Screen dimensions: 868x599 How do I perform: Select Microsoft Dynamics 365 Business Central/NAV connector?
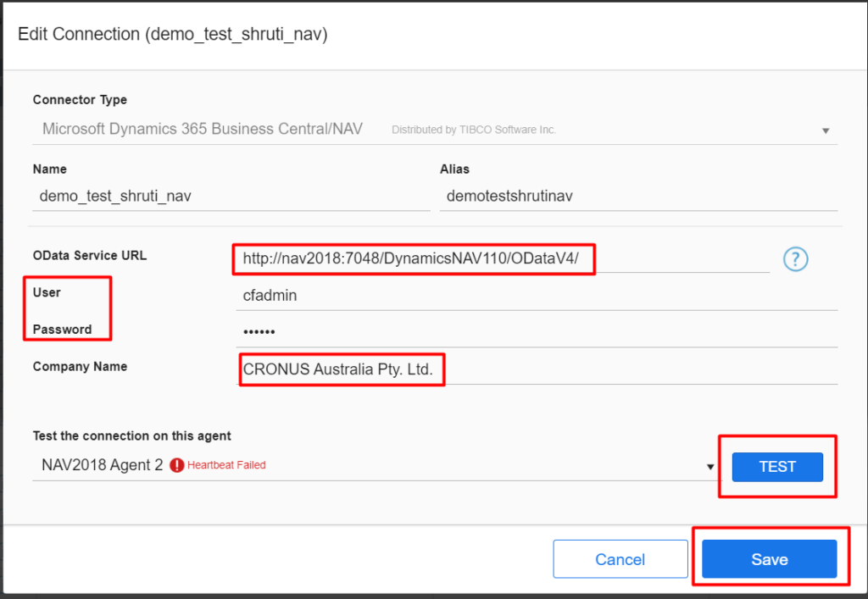pos(202,129)
